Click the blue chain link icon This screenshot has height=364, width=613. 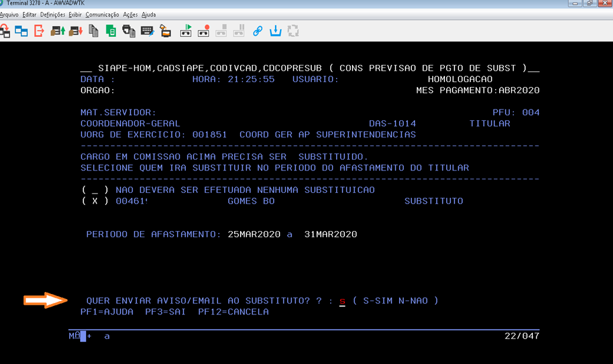coord(258,31)
